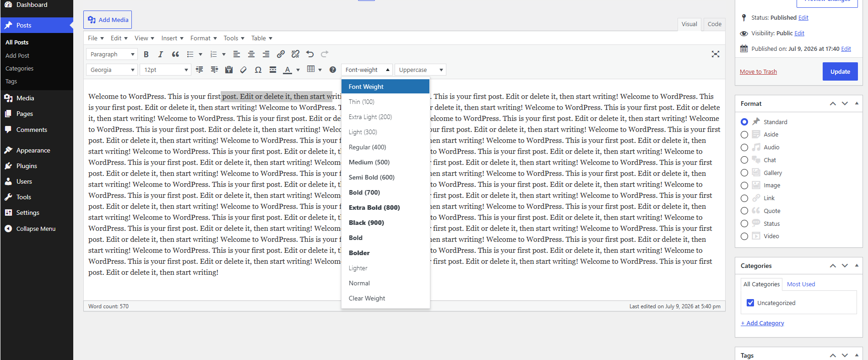Toggle bold formatting in editor toolbar
The width and height of the screenshot is (868, 360).
[x=146, y=54]
